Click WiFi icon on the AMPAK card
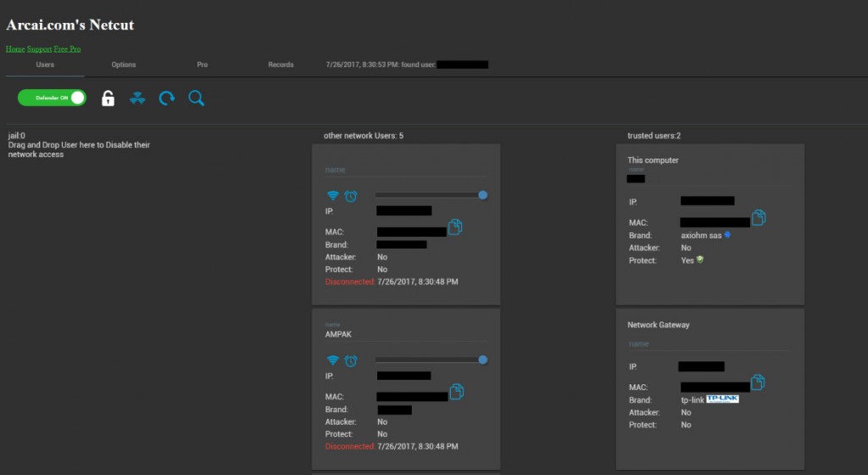The image size is (868, 475). [332, 360]
